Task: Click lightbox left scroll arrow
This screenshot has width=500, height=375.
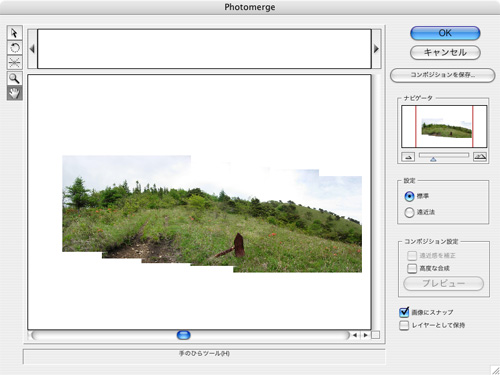Action: tap(32, 49)
